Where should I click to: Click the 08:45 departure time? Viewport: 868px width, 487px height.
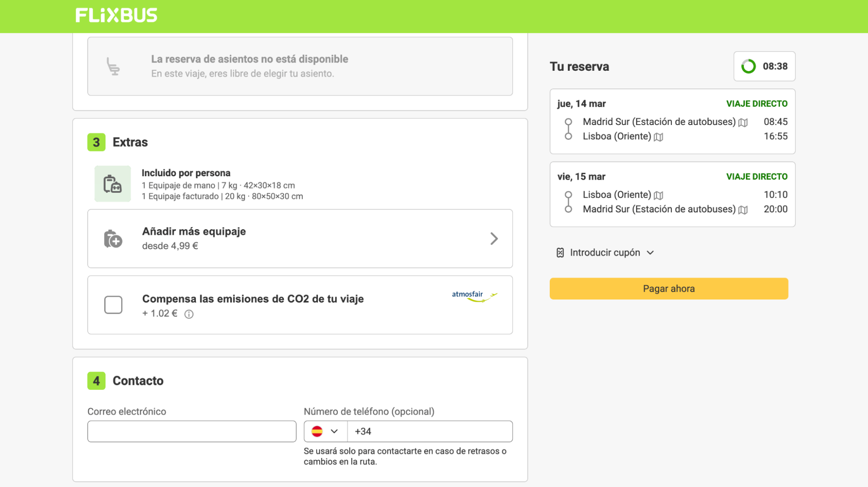point(776,122)
